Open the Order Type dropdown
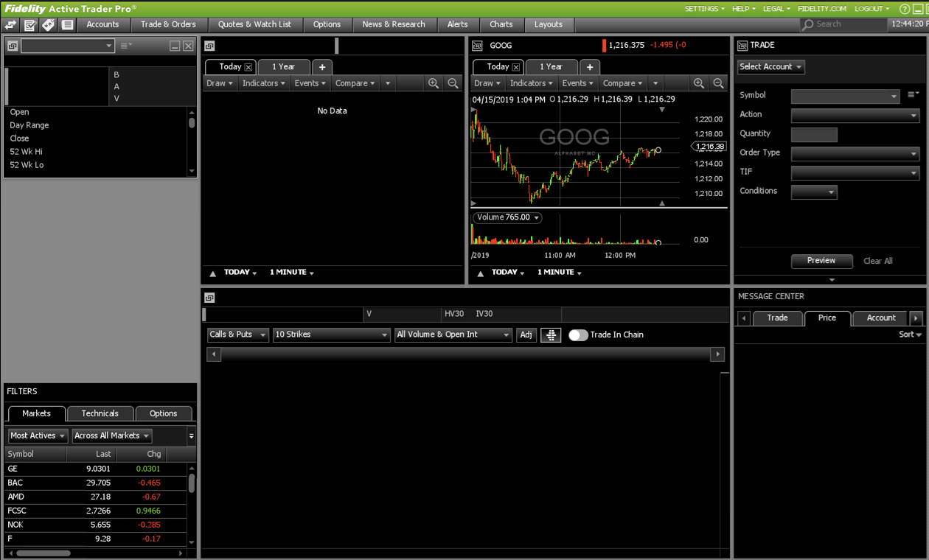Screen dimensions: 929x560 855,153
